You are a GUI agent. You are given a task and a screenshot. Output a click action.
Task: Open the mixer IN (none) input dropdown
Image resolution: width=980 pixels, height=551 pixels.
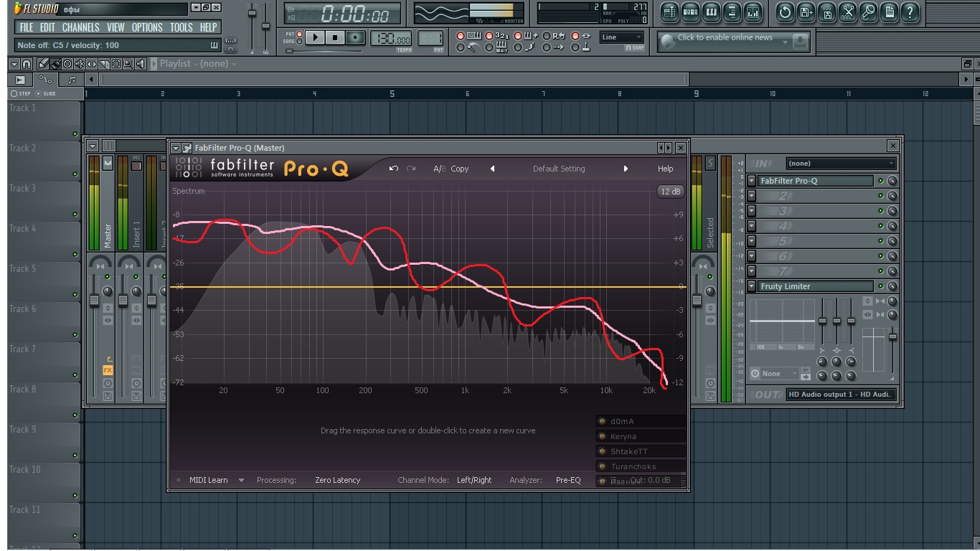point(841,164)
